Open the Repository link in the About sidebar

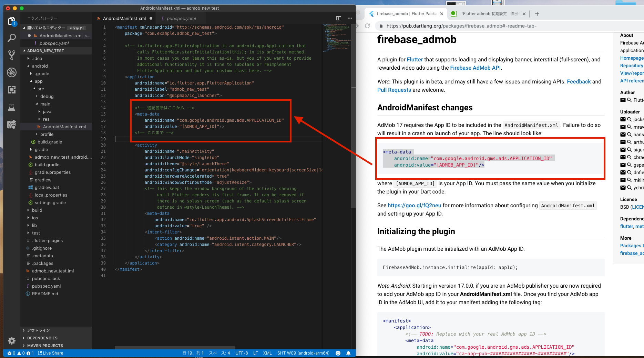tap(632, 66)
